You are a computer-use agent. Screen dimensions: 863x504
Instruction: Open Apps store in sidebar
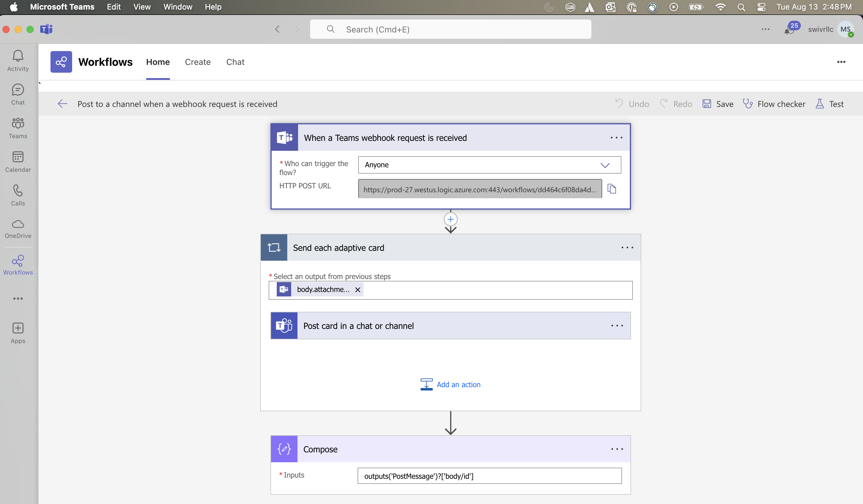(x=18, y=333)
